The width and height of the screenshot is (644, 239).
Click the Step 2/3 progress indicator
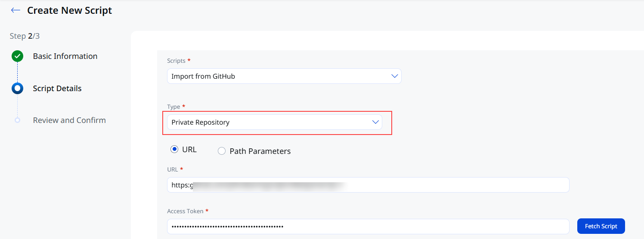point(25,36)
